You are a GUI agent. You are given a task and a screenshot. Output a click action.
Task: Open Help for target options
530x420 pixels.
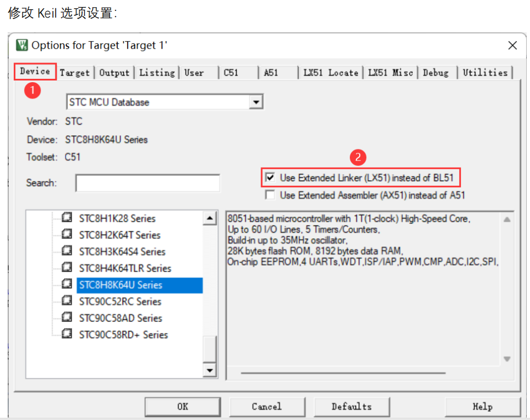[482, 407]
